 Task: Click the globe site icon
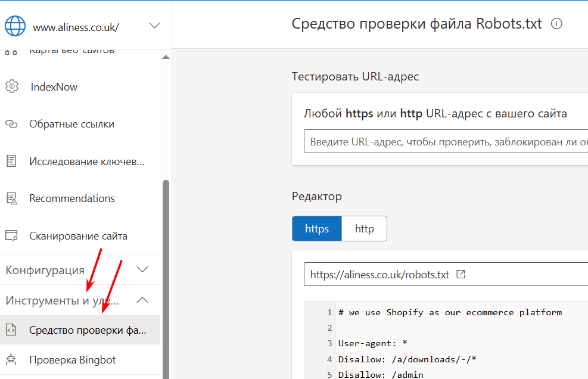15,26
